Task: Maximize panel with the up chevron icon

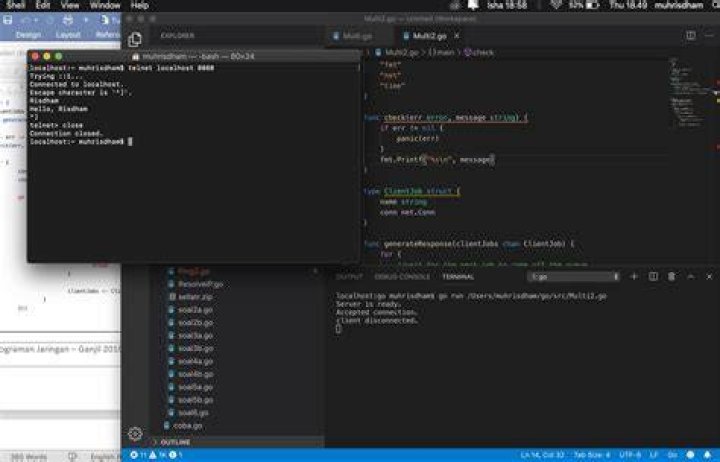Action: (x=690, y=276)
